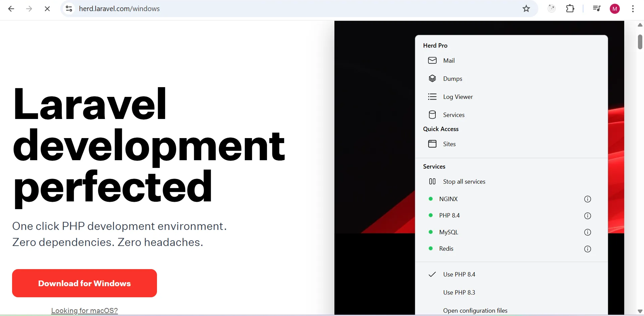644x316 pixels.
Task: Click the Mail envelope icon
Action: point(432,61)
